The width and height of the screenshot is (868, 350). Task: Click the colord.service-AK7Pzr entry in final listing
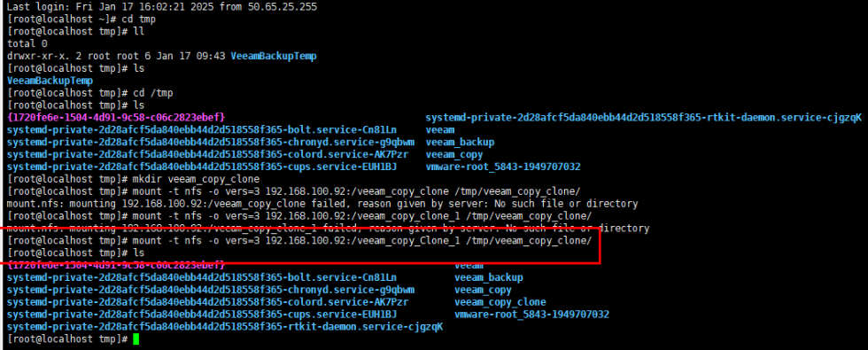(x=207, y=302)
